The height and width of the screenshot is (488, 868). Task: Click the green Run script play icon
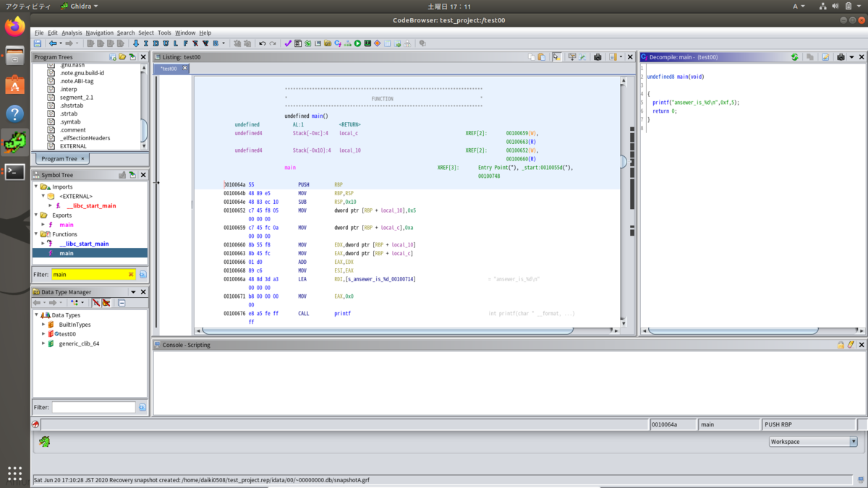coord(357,43)
